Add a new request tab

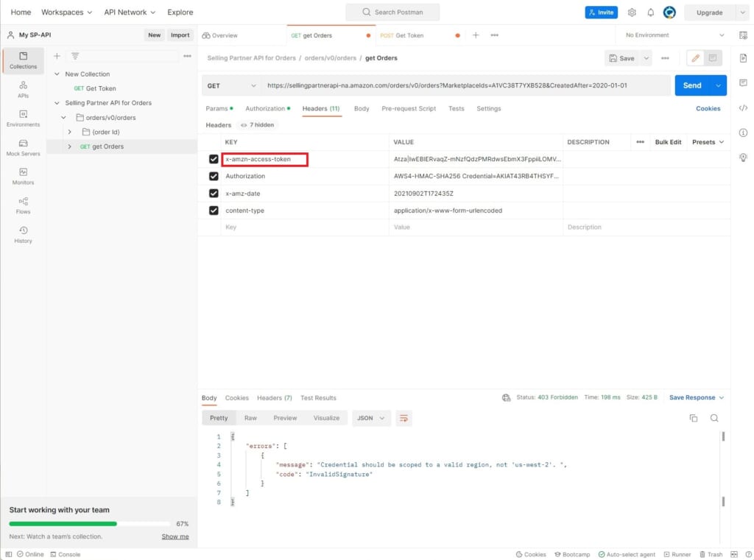tap(476, 35)
